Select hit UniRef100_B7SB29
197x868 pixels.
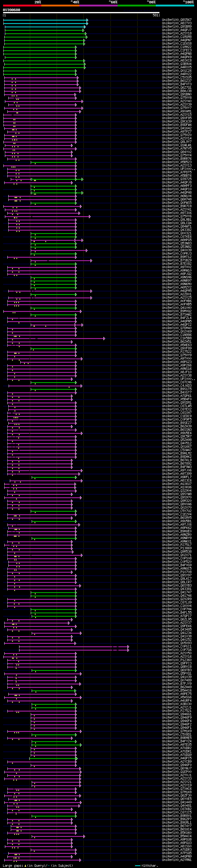click(x=177, y=260)
